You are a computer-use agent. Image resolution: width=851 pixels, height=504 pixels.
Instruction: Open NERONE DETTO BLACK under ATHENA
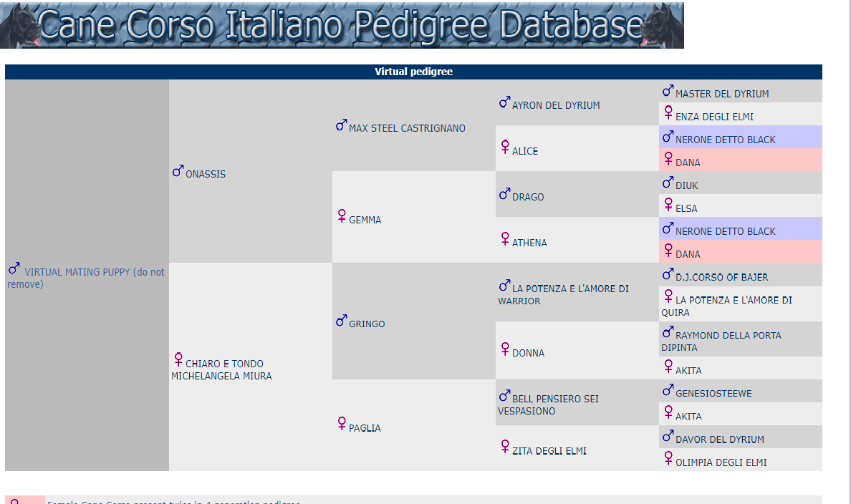(725, 232)
